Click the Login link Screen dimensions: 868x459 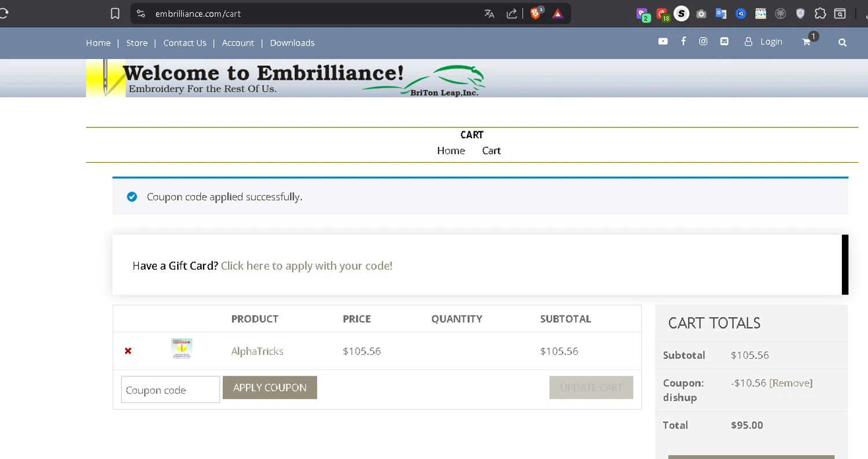pos(771,42)
